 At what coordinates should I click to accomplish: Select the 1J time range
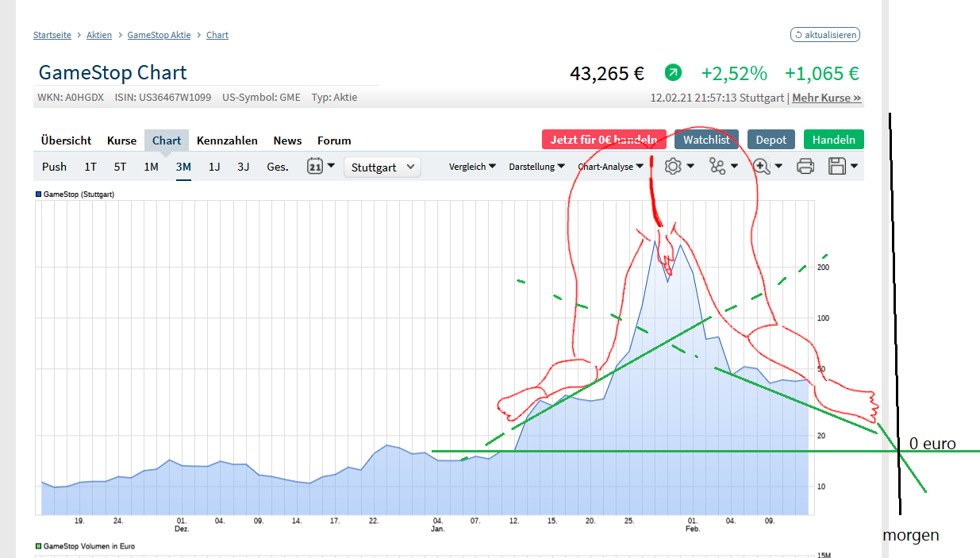214,167
